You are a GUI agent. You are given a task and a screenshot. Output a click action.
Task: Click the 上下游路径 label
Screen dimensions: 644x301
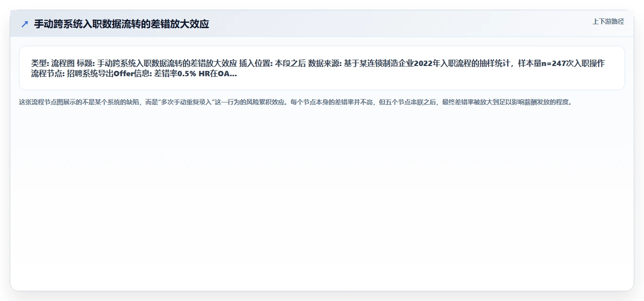tap(608, 21)
